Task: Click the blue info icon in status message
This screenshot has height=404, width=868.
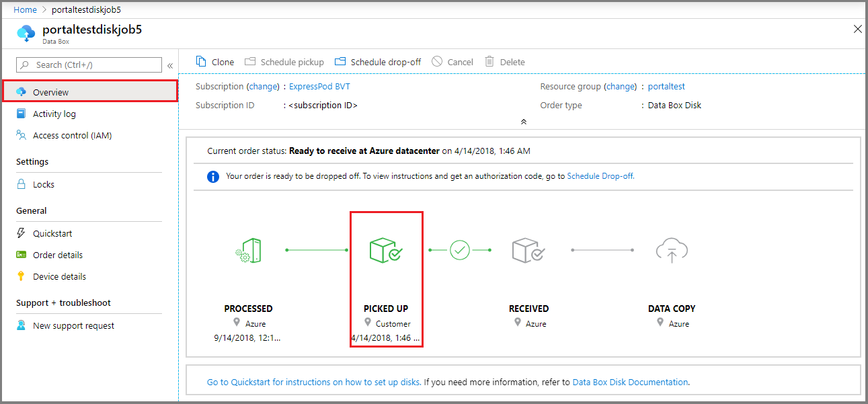Action: [x=213, y=177]
